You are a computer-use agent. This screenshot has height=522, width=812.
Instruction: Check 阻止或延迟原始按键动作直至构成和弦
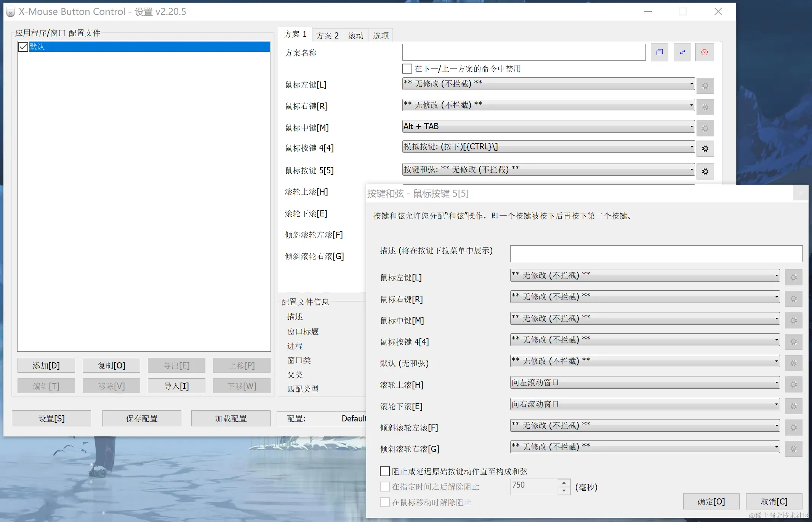(384, 471)
